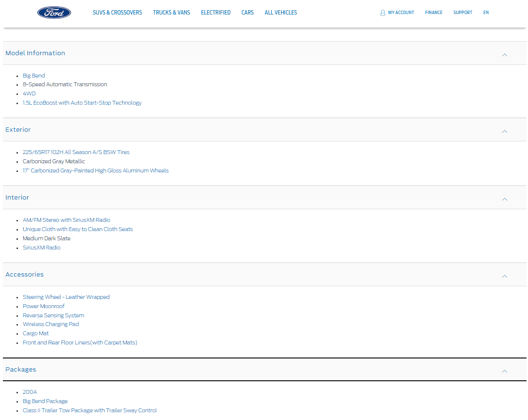The image size is (528, 420).
Task: Collapse the Interior section
Action: pos(504,199)
